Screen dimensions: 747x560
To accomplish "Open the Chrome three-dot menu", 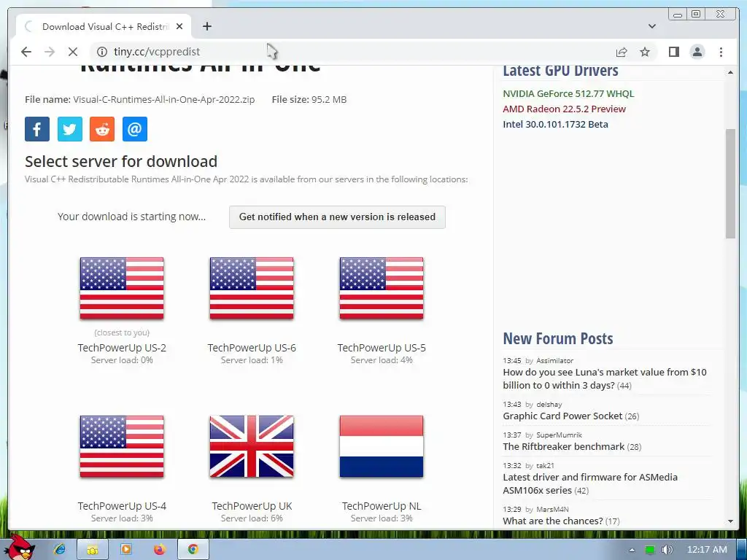I will pos(721,52).
